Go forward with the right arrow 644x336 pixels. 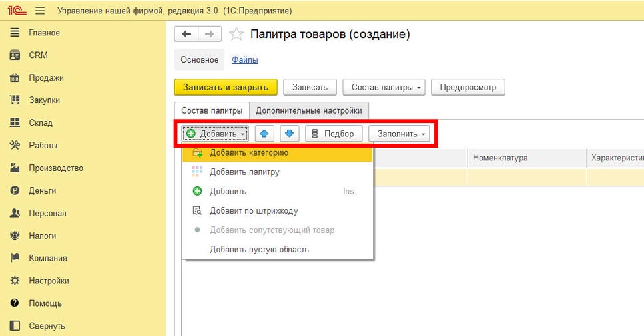pos(210,34)
